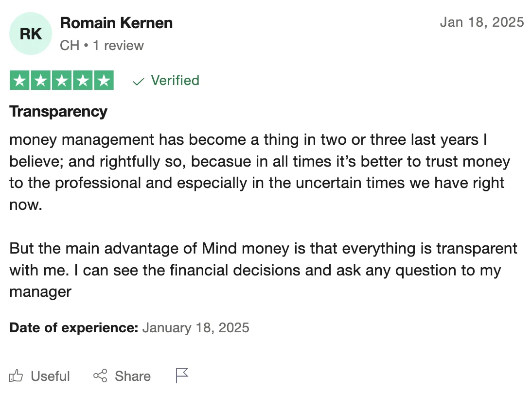Click the first green rating star
Image resolution: width=532 pixels, height=410 pixels.
(20, 81)
